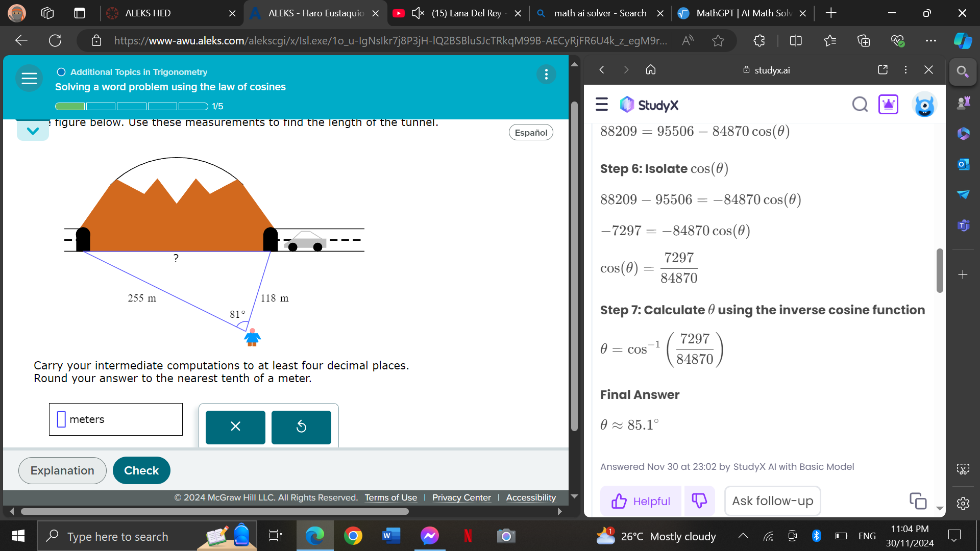Screen dimensions: 980x551
Task: Open the Read aloud button
Action: coord(688,41)
